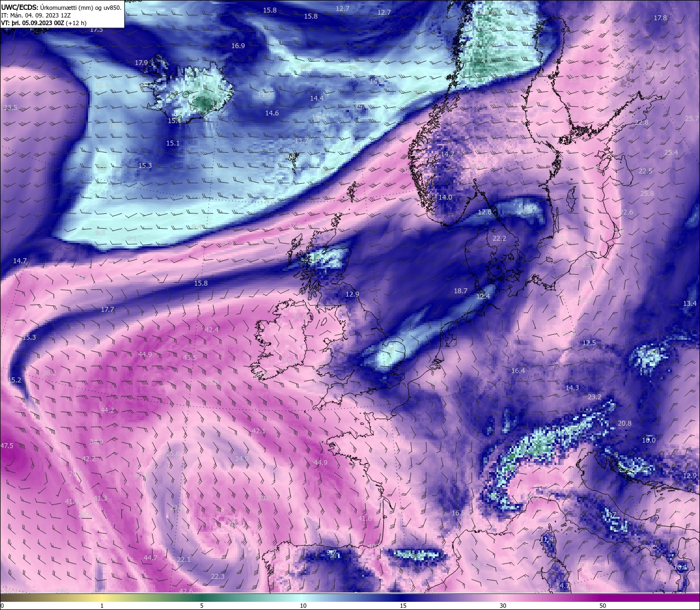700x610 pixels.
Task: Click the 42.4 value west of Ireland
Action: (x=212, y=330)
